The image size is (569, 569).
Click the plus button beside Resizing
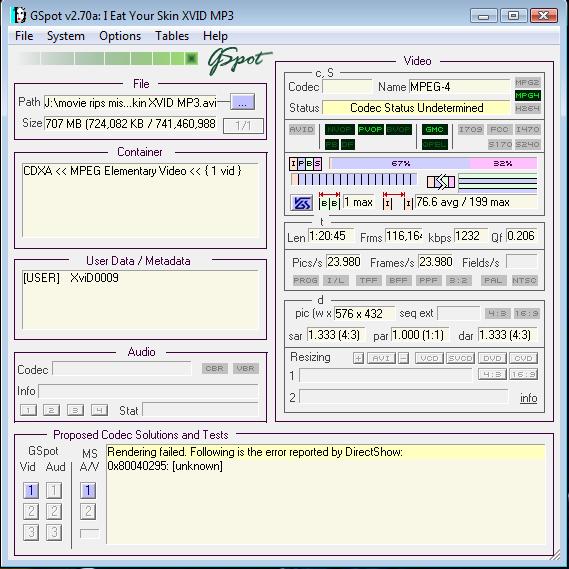pos(359,359)
